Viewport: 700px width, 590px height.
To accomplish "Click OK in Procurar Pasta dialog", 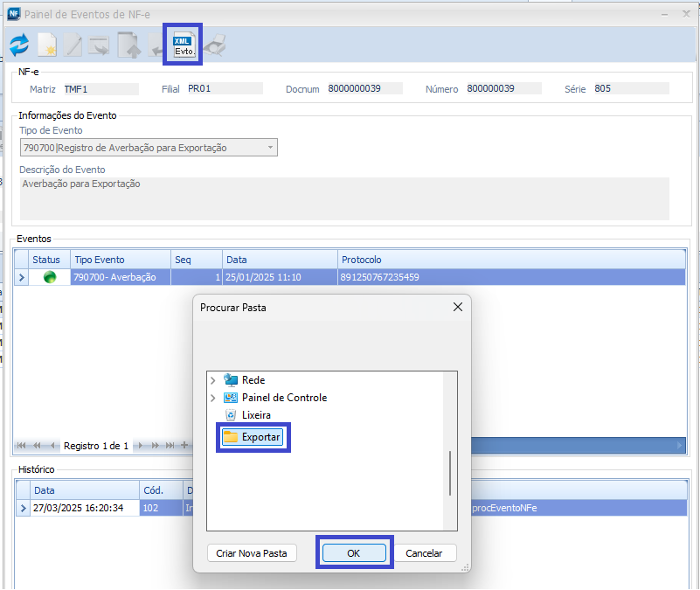I will click(x=354, y=553).
